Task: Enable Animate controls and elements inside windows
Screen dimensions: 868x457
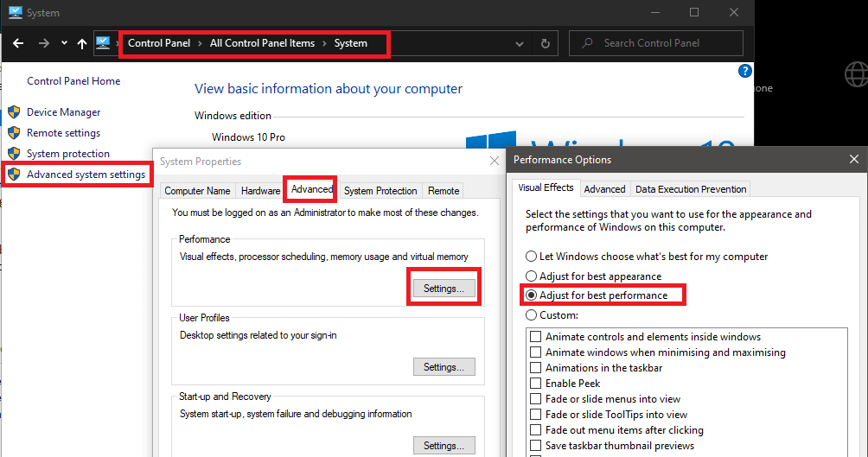Action: [x=535, y=336]
